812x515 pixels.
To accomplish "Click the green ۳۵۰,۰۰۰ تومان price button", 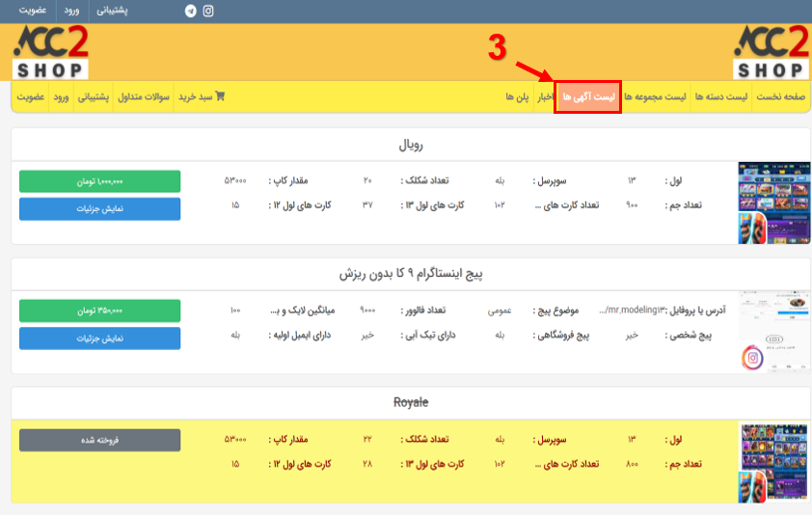I will click(100, 311).
